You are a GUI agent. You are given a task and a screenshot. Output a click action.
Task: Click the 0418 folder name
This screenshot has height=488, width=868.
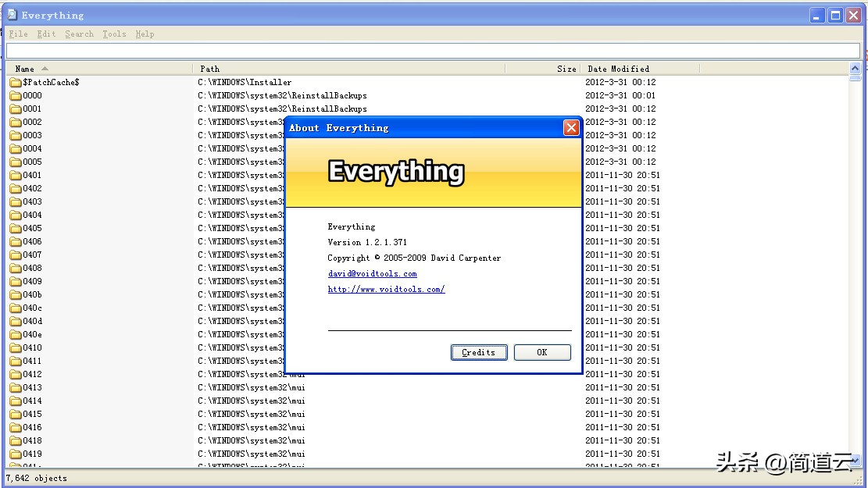tap(32, 440)
